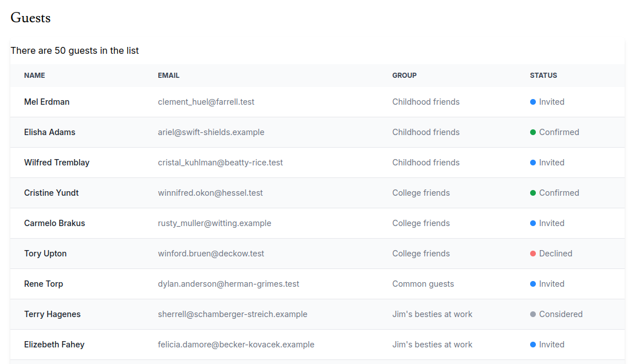The height and width of the screenshot is (364, 635).
Task: Click the EMAIL column header
Action: (168, 76)
